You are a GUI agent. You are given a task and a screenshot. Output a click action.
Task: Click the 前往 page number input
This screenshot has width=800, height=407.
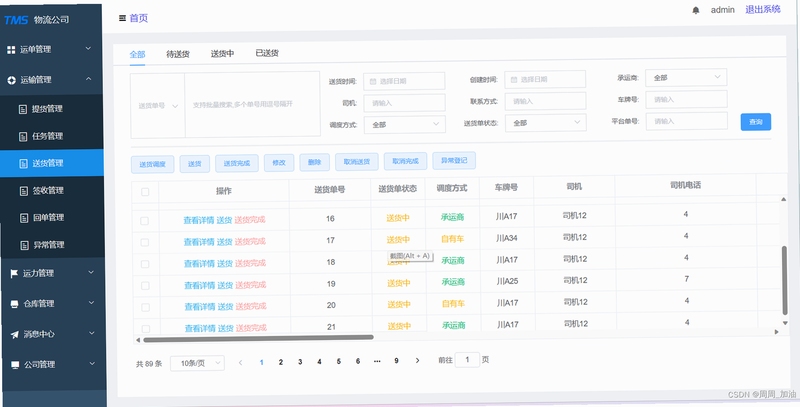tap(467, 360)
